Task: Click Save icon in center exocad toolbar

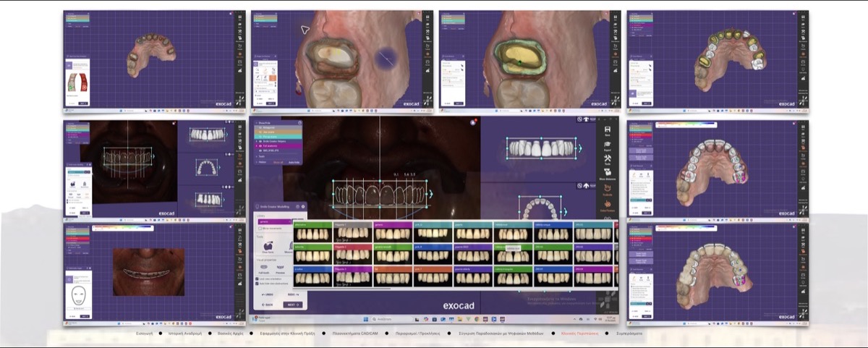Action: pos(608,130)
